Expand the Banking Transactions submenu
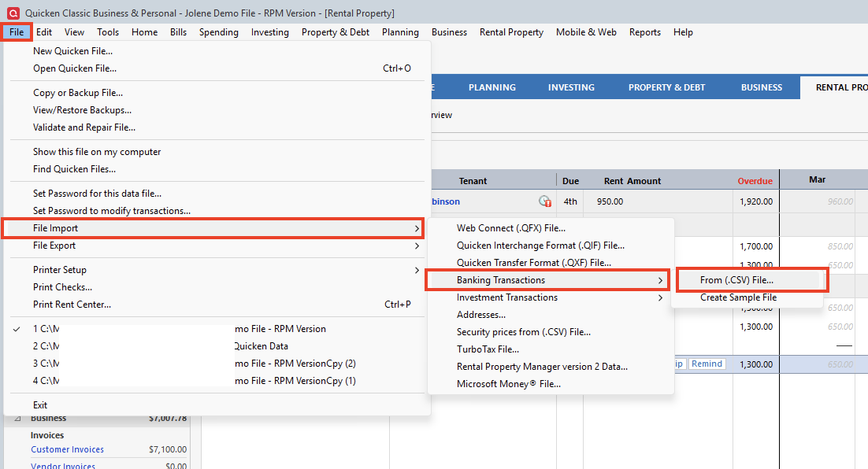Image resolution: width=868 pixels, height=469 pixels. [547, 280]
